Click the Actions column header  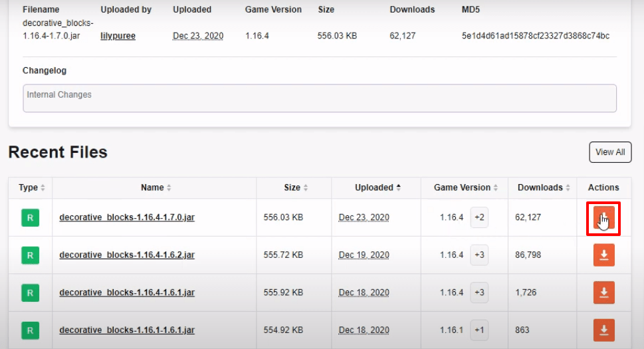[603, 187]
